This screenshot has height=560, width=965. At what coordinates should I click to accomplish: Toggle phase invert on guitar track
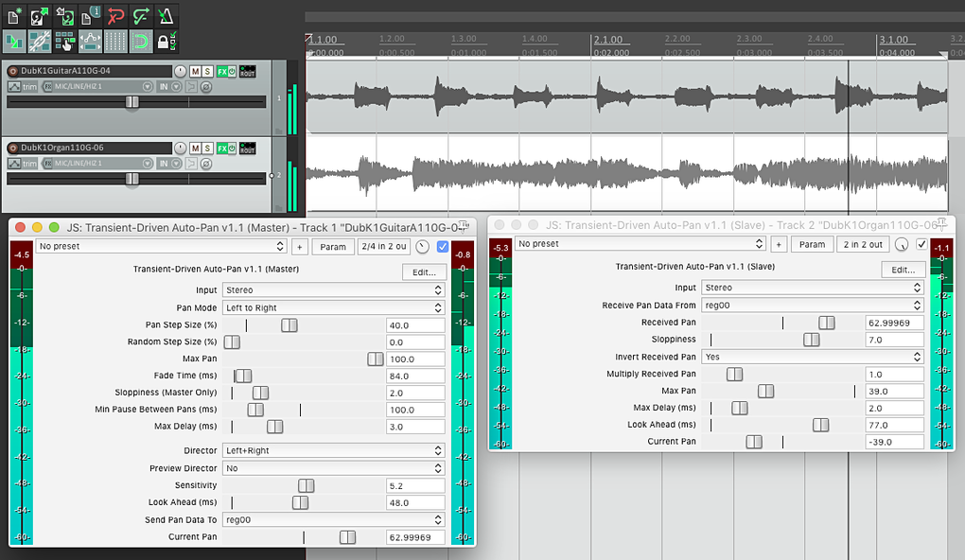[206, 87]
